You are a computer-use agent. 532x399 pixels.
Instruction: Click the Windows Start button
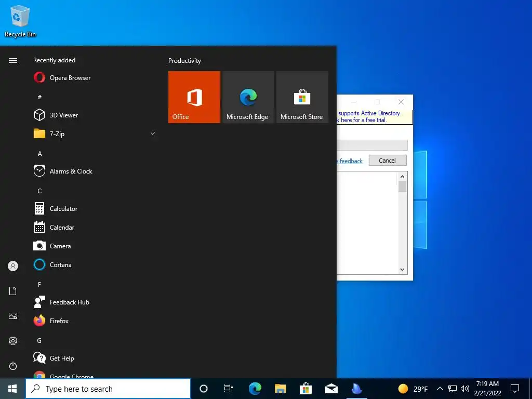click(x=12, y=389)
